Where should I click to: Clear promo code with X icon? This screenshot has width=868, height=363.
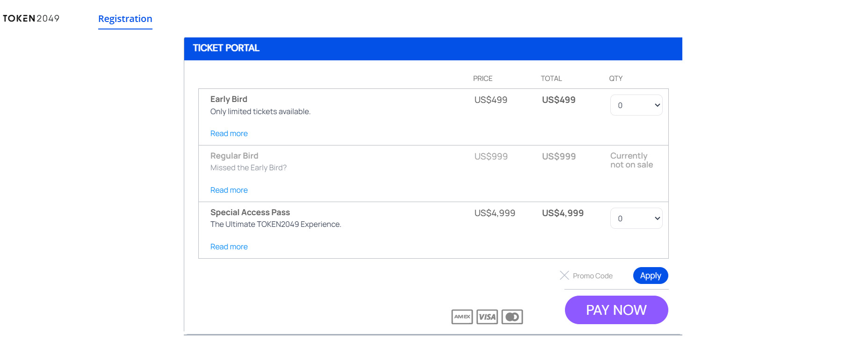pyautogui.click(x=564, y=276)
